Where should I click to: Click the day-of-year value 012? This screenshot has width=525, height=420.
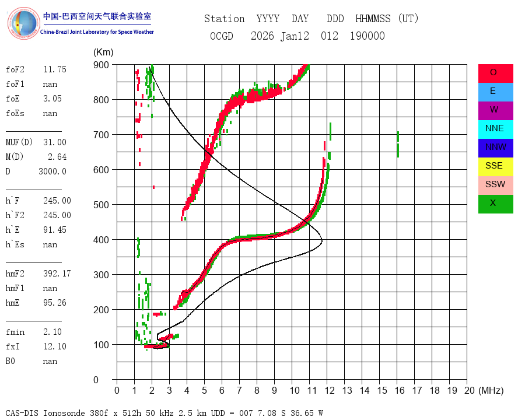coord(330,36)
